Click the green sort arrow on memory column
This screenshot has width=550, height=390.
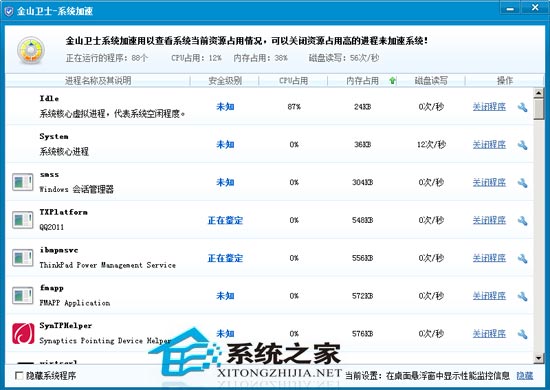[x=392, y=81]
